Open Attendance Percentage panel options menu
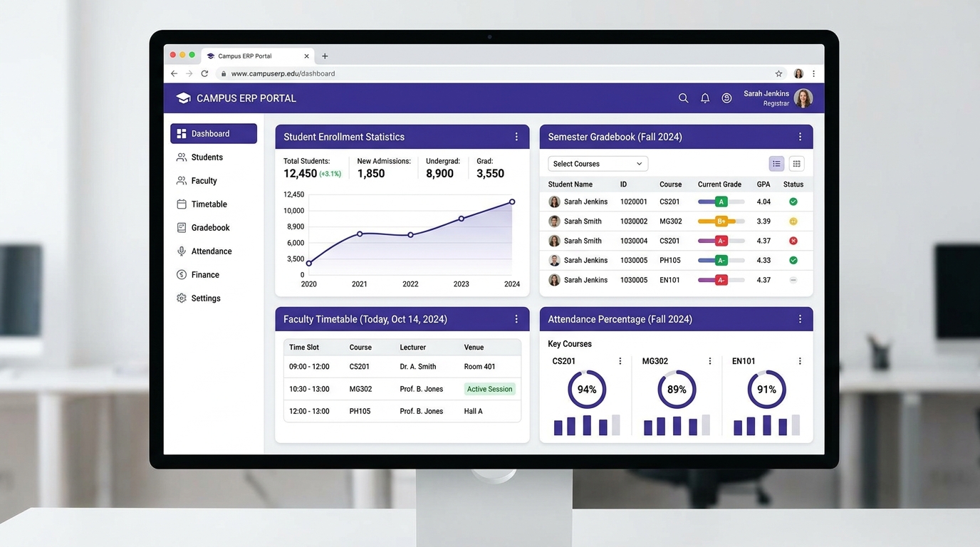Image resolution: width=980 pixels, height=547 pixels. coord(800,319)
